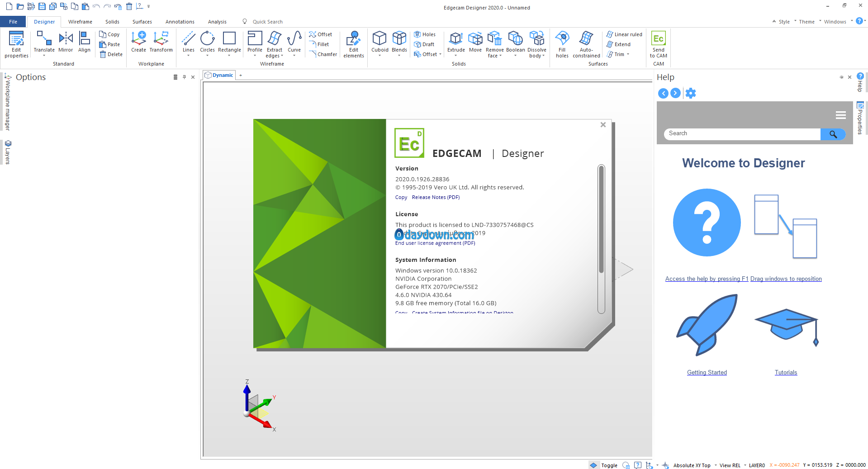Click Drag windows to reposition link
The width and height of the screenshot is (868, 469).
(x=786, y=279)
